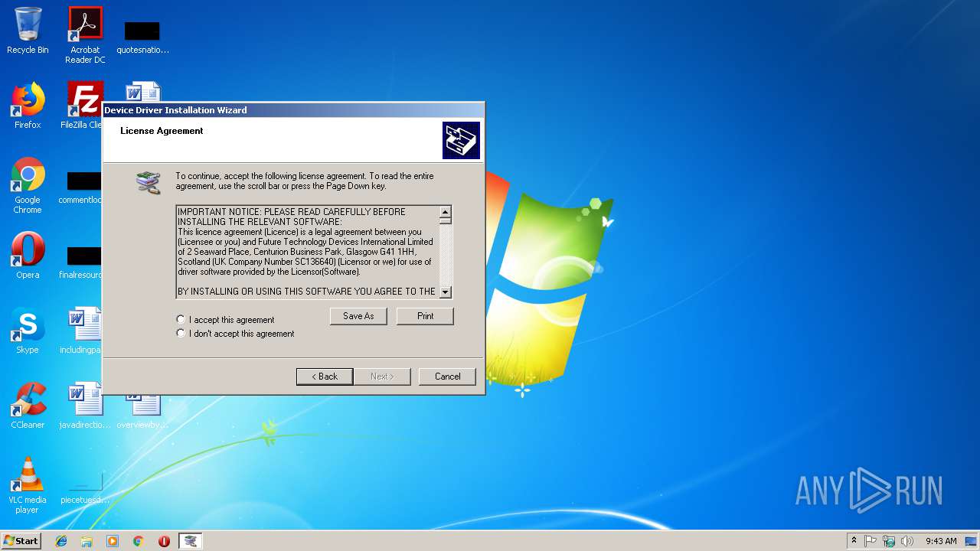Screen dimensions: 980x551
Task: Open Opera from the taskbar
Action: pyautogui.click(x=164, y=541)
